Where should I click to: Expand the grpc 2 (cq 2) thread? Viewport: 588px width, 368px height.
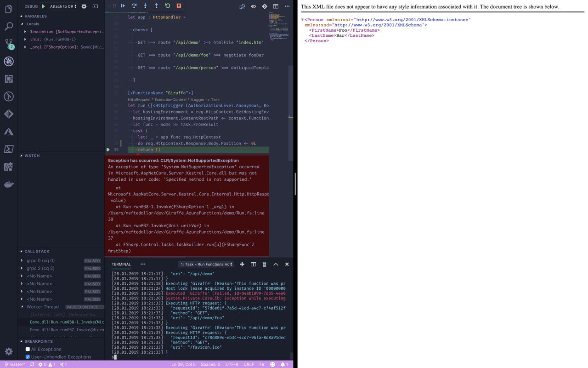pyautogui.click(x=22, y=268)
